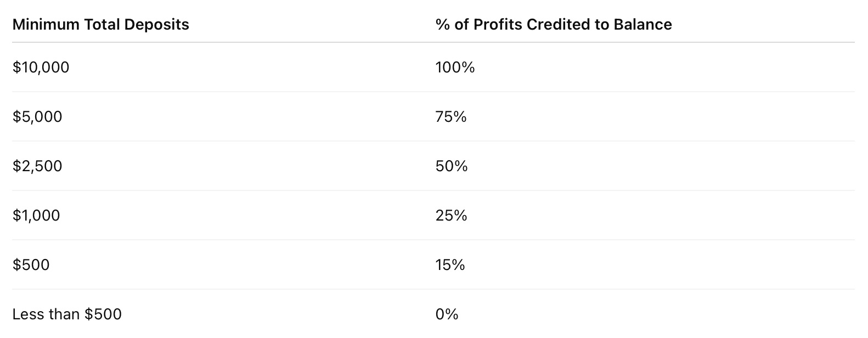The image size is (868, 338).
Task: Select the $2,500 deposit cell
Action: pyautogui.click(x=37, y=166)
